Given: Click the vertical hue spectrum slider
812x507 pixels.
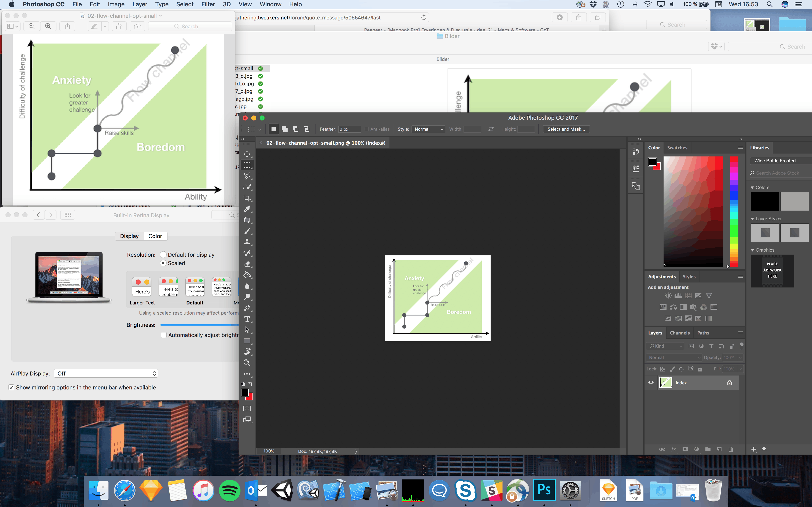Looking at the screenshot, I should [x=734, y=211].
